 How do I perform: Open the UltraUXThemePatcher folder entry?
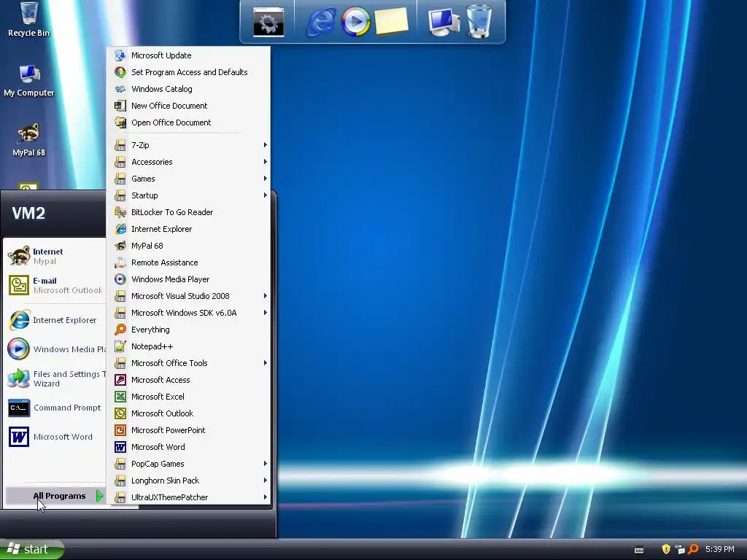click(189, 497)
